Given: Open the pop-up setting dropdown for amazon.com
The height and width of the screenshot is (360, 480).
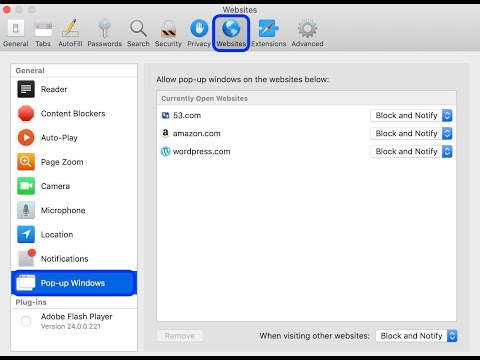Looking at the screenshot, I should tap(411, 133).
